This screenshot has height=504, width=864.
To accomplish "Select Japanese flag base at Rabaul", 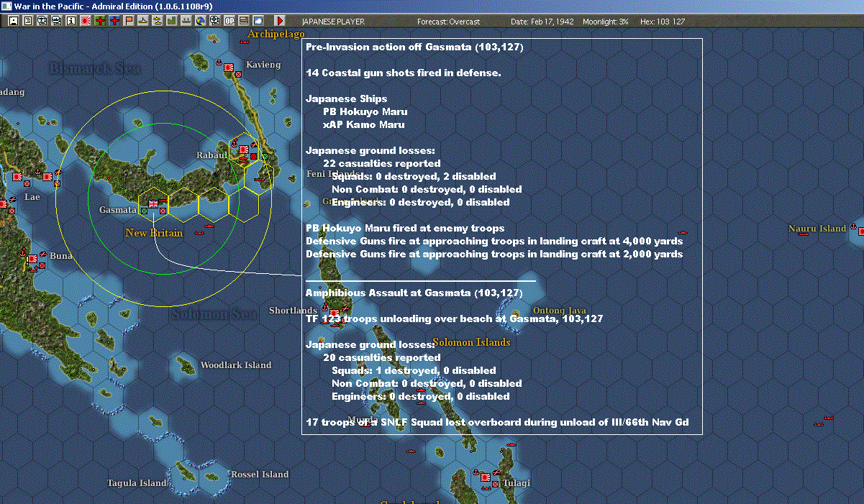I will (x=244, y=150).
